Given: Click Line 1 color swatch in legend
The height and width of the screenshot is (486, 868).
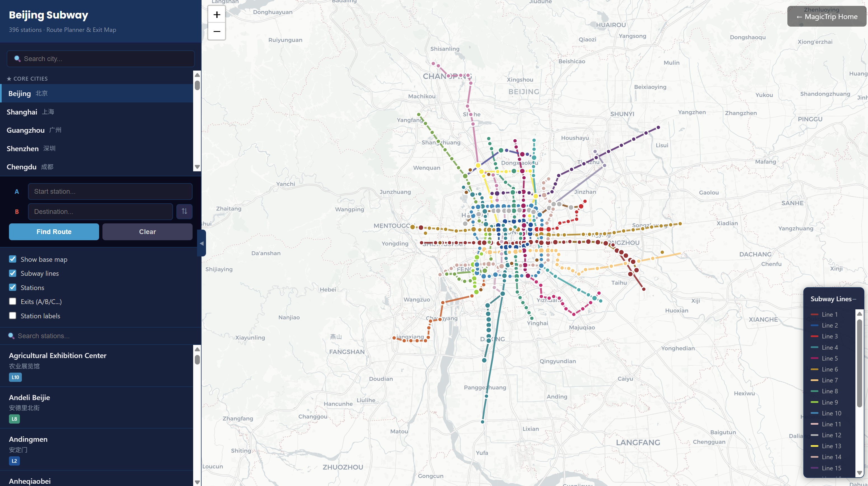Looking at the screenshot, I should coord(815,314).
